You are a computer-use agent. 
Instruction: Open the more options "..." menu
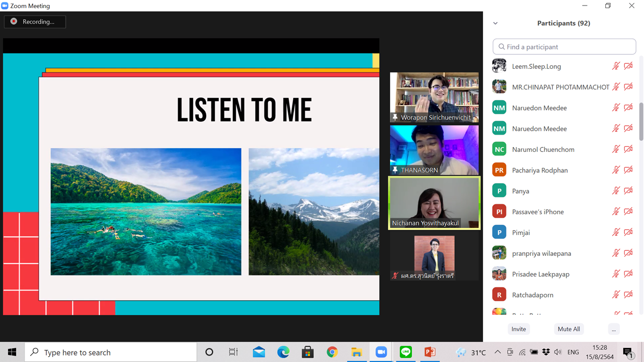(x=613, y=329)
